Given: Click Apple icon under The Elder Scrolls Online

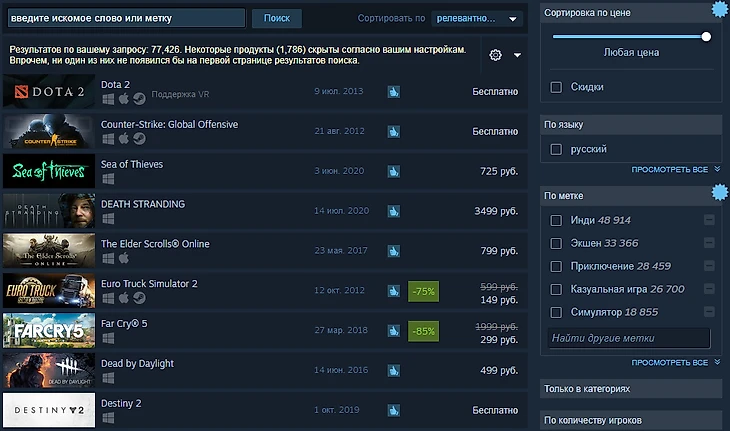Looking at the screenshot, I should pos(123,258).
